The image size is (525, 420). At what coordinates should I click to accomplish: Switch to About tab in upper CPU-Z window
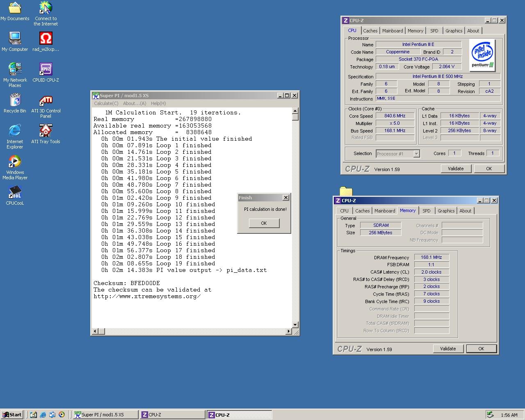pyautogui.click(x=473, y=31)
